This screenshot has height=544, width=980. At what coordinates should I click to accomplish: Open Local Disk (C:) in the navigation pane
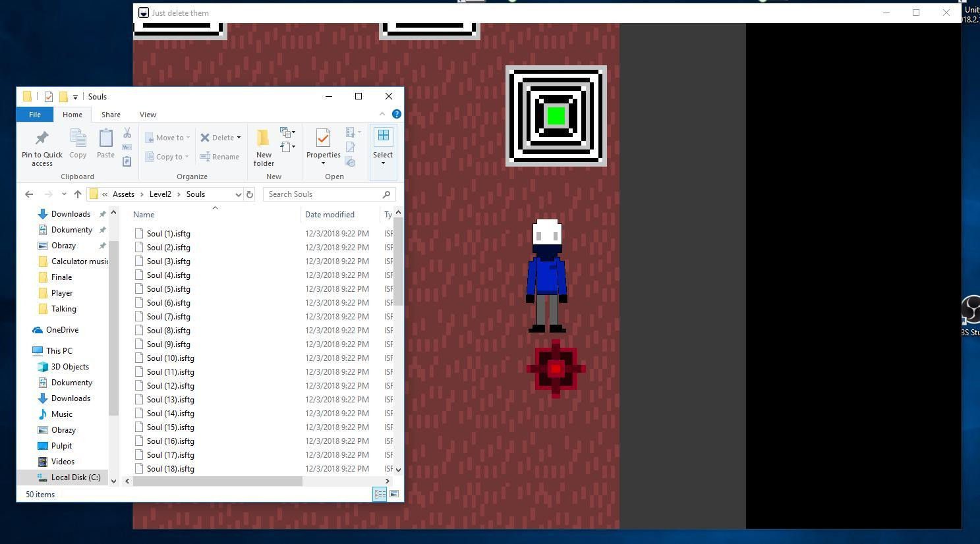(x=76, y=477)
